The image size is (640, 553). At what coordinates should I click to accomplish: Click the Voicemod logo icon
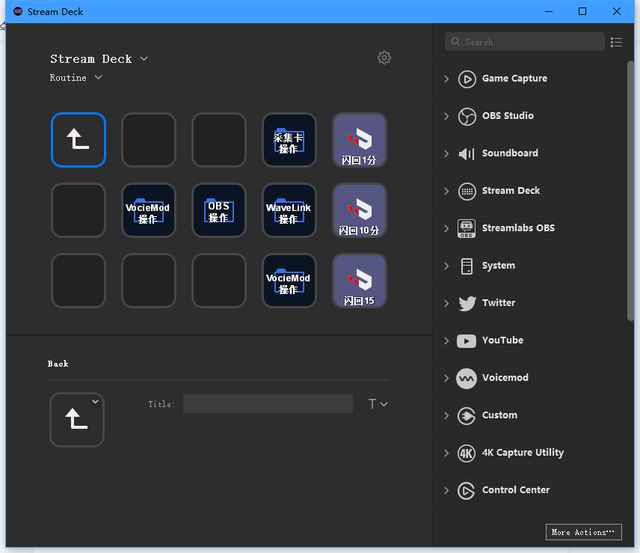point(467,378)
